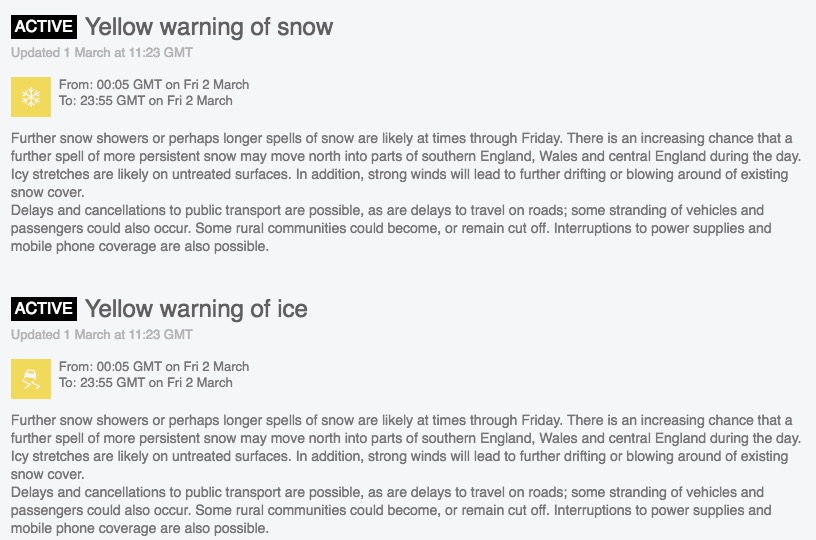Viewport: 816px width, 540px height.
Task: Click ice warning updated 1 March timestamp
Action: tap(102, 335)
